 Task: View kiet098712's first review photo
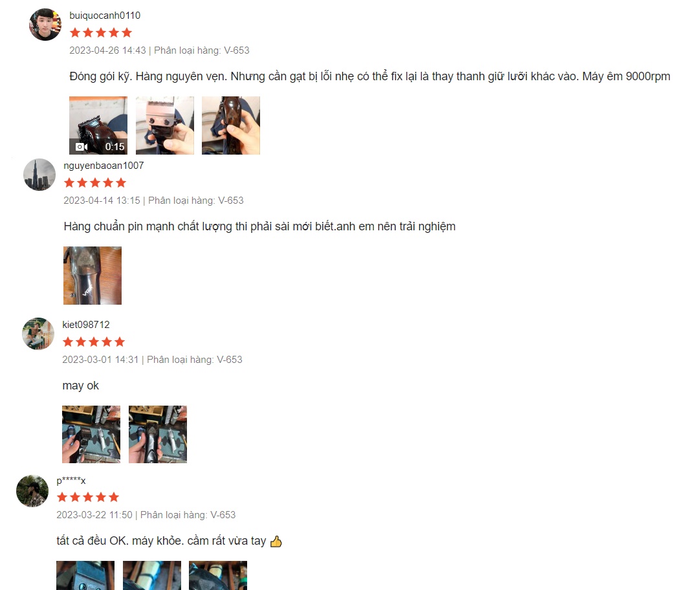click(91, 434)
